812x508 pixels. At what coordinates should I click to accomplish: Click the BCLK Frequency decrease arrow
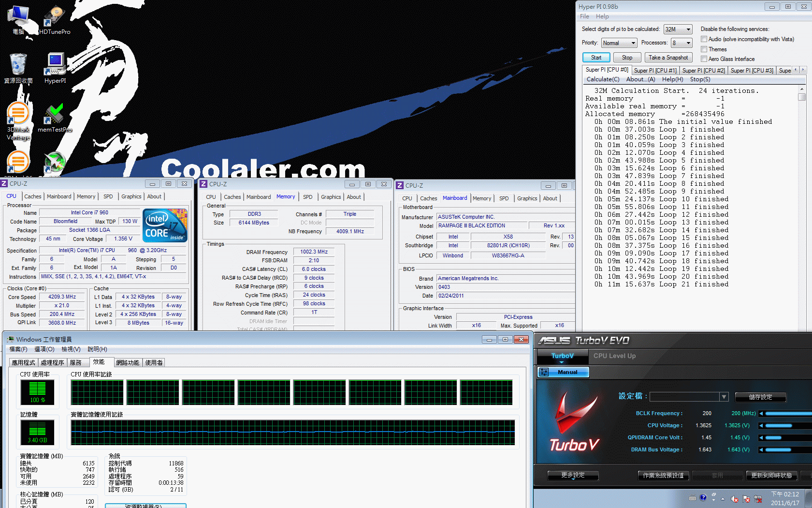tap(761, 414)
